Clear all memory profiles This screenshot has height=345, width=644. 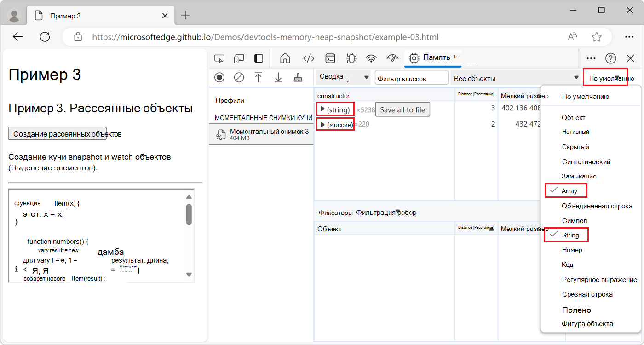pyautogui.click(x=239, y=77)
